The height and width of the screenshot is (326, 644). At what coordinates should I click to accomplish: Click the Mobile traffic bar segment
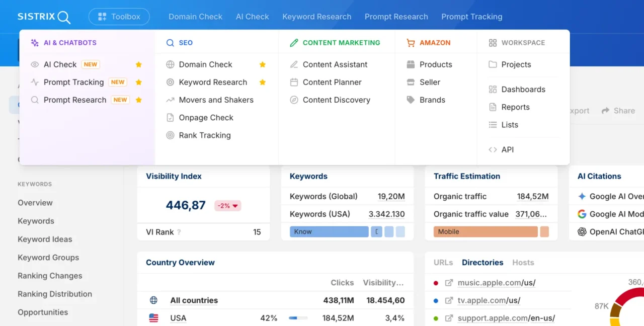point(486,231)
